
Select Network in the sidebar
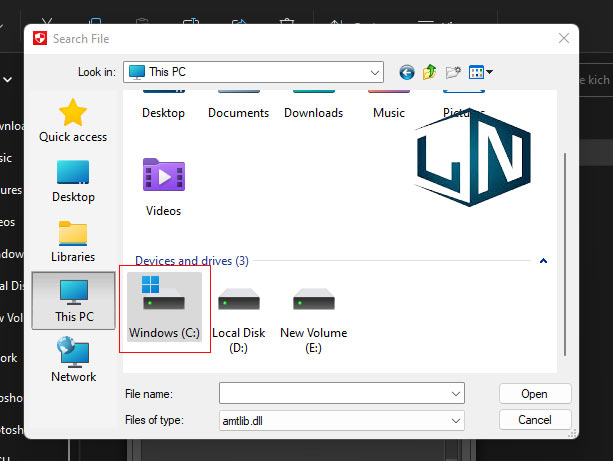pos(73,361)
